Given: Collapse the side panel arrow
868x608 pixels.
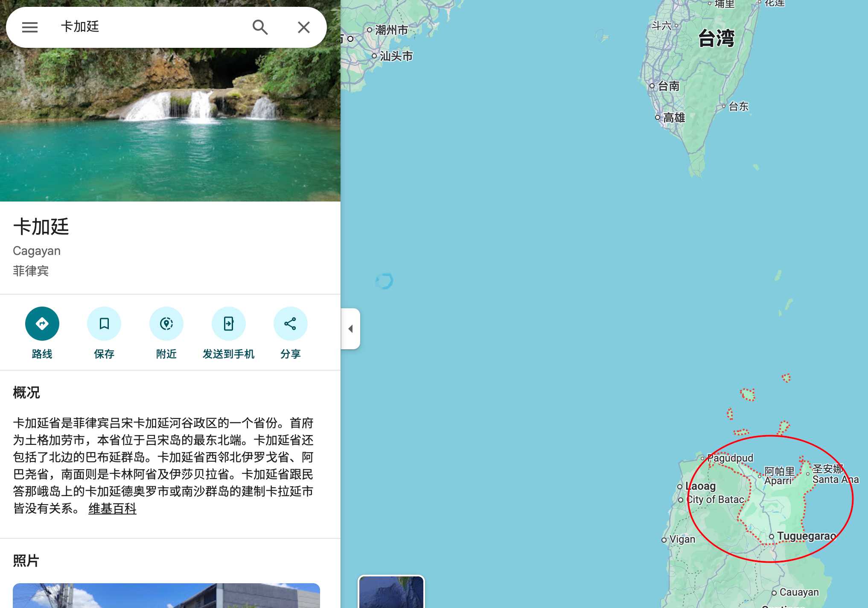Looking at the screenshot, I should (x=351, y=329).
